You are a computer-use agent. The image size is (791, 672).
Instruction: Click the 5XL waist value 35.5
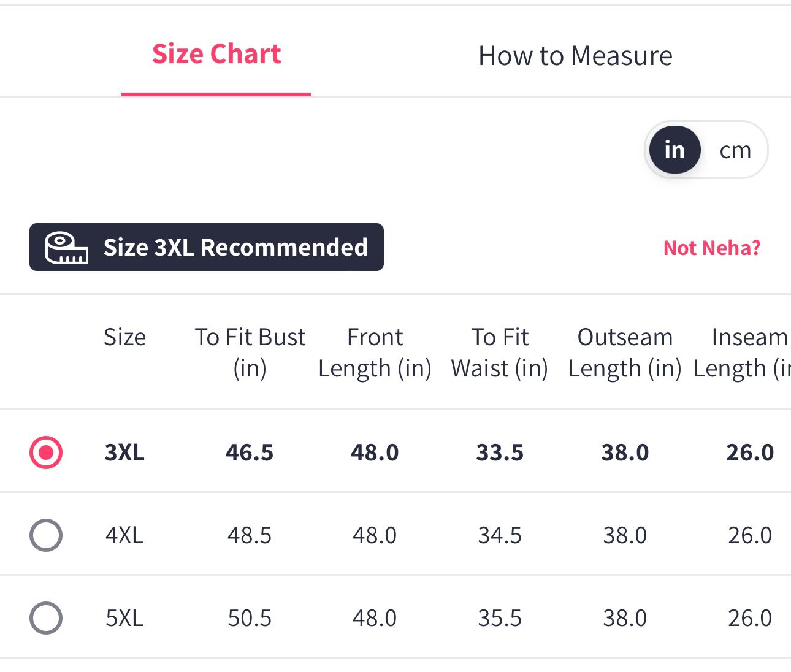pyautogui.click(x=500, y=618)
